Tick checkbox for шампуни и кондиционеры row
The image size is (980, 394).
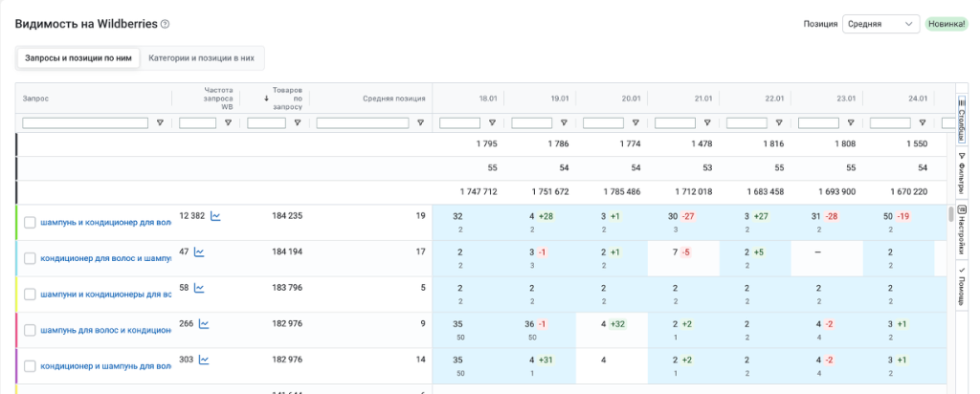30,294
